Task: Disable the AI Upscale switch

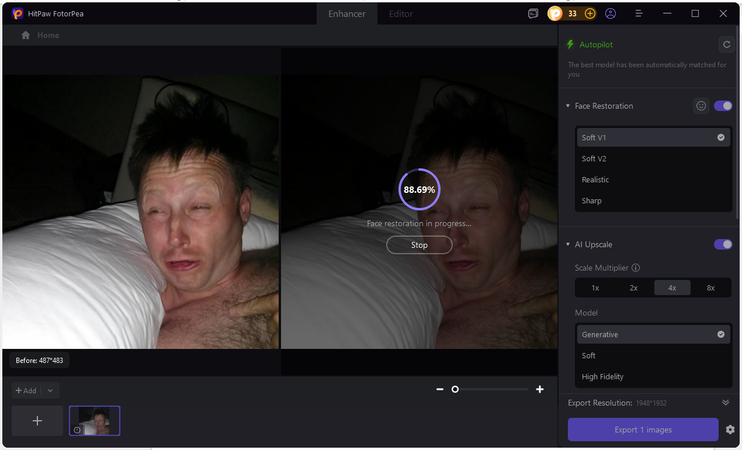Action: click(x=723, y=244)
